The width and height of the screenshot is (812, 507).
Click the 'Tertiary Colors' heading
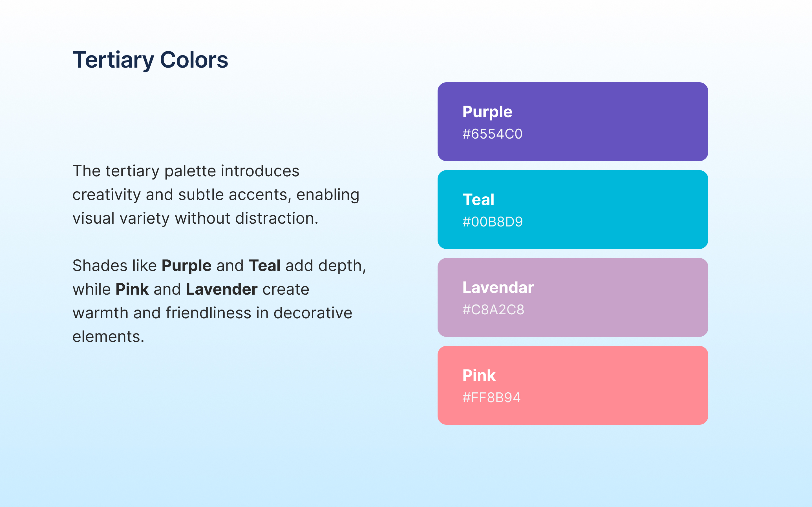click(150, 60)
